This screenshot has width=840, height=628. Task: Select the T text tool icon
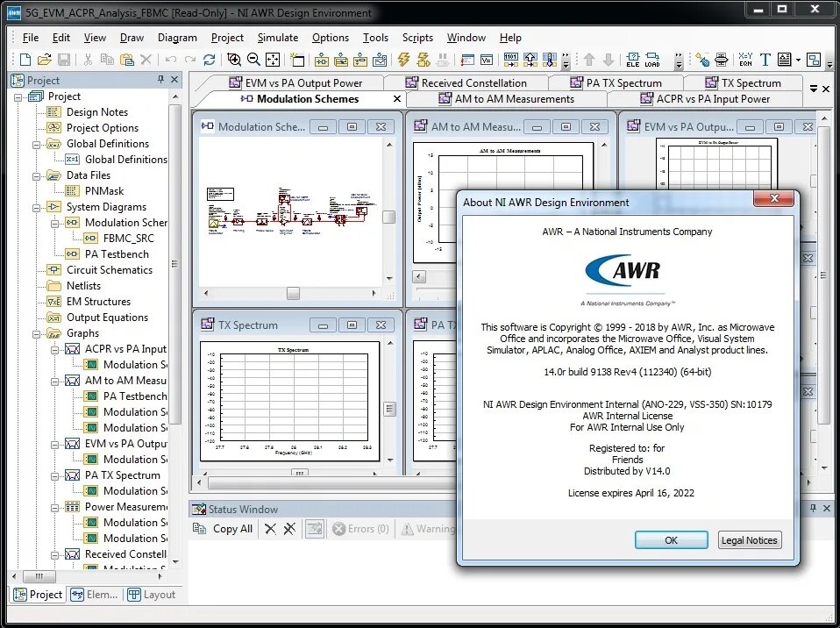point(765,60)
